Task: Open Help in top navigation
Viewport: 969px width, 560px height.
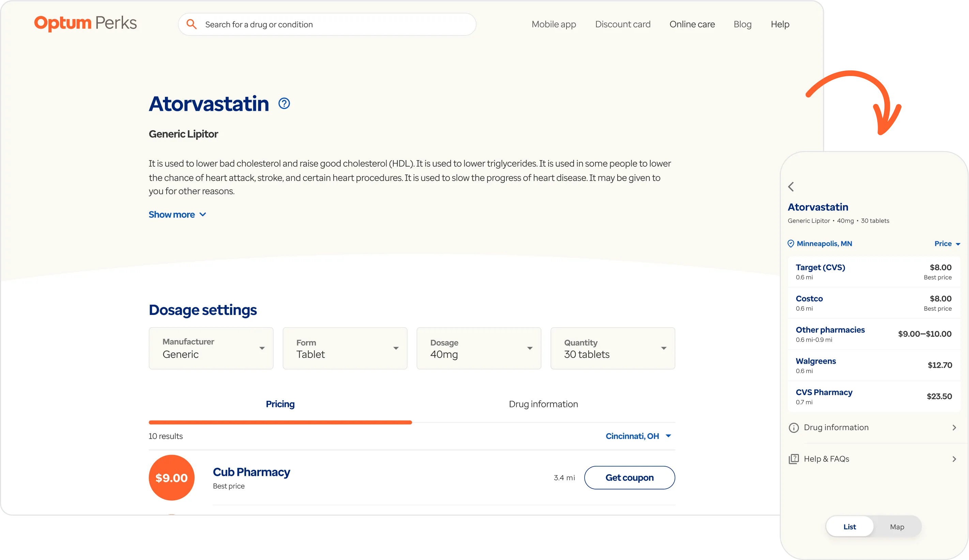Action: pyautogui.click(x=780, y=24)
